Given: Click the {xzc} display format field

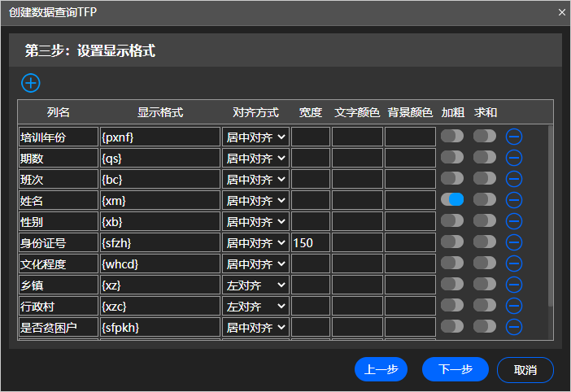Looking at the screenshot, I should 160,306.
